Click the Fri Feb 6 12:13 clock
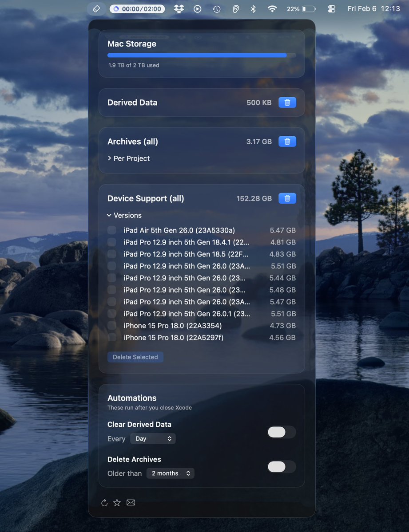This screenshot has height=532, width=409. click(373, 8)
